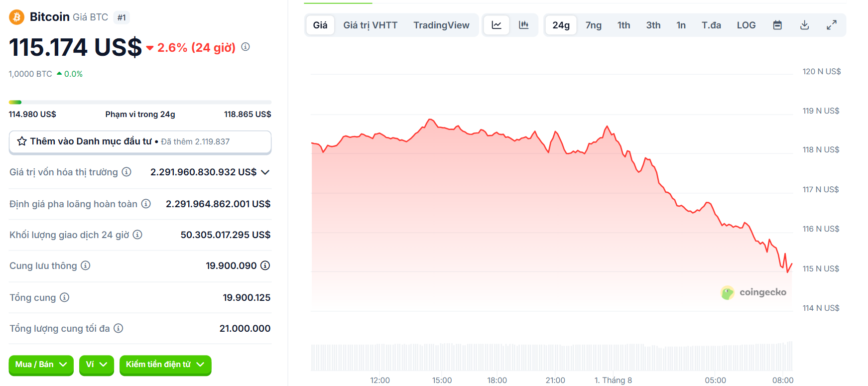Open info icon for Tổng lượng cung tối đa

click(118, 328)
